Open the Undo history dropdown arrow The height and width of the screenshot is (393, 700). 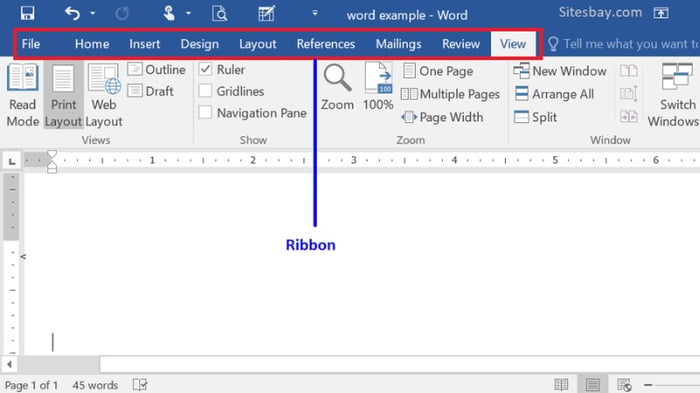[92, 13]
